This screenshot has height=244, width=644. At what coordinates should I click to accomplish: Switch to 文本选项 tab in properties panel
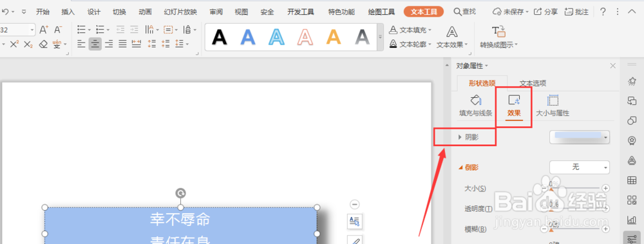pos(533,83)
